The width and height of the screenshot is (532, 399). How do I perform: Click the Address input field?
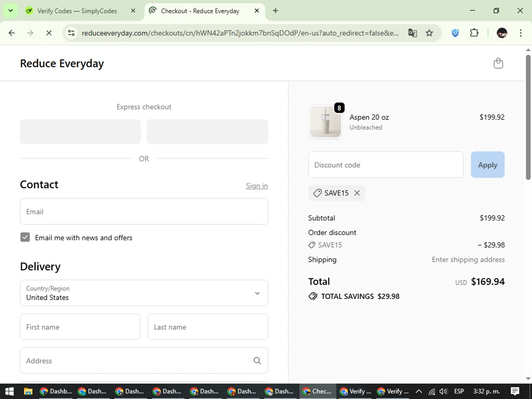tap(144, 360)
